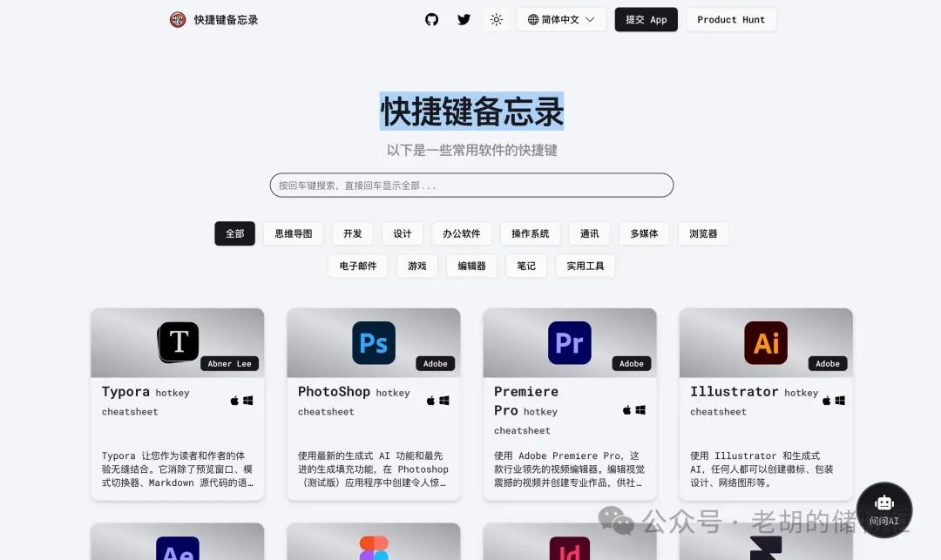This screenshot has height=560, width=941.
Task: Click the Apple icon on Premiere Pro card
Action: (x=627, y=410)
